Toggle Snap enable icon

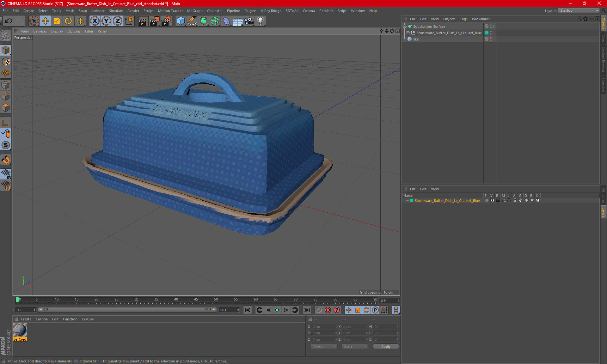point(6,145)
